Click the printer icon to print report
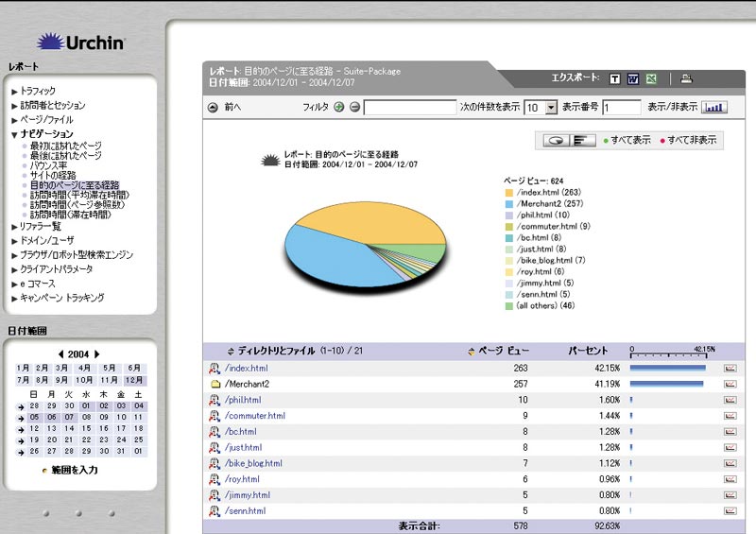756x534 pixels. tap(687, 78)
